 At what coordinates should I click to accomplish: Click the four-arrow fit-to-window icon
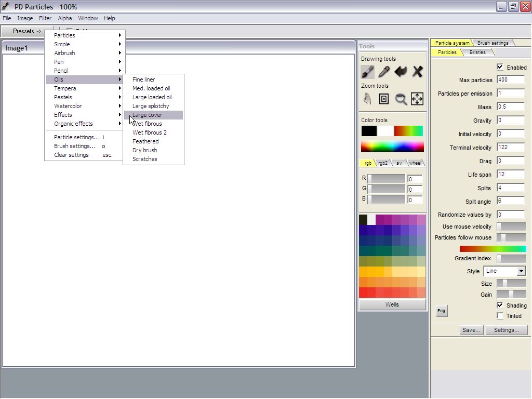pos(417,99)
